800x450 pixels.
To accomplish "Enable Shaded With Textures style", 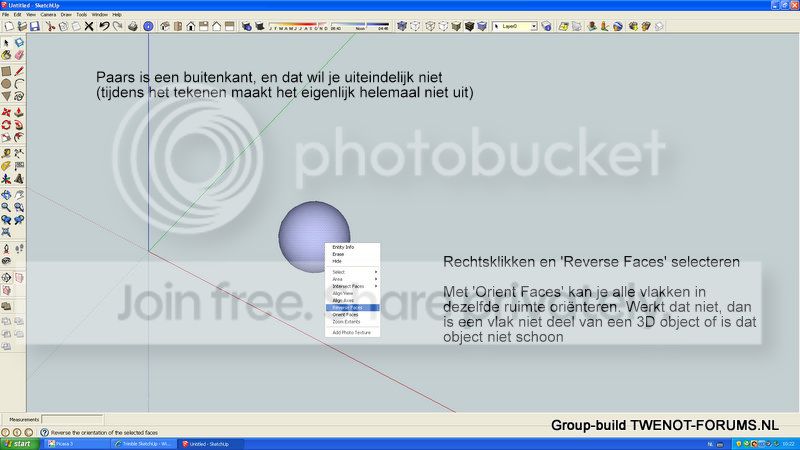I will click(469, 26).
